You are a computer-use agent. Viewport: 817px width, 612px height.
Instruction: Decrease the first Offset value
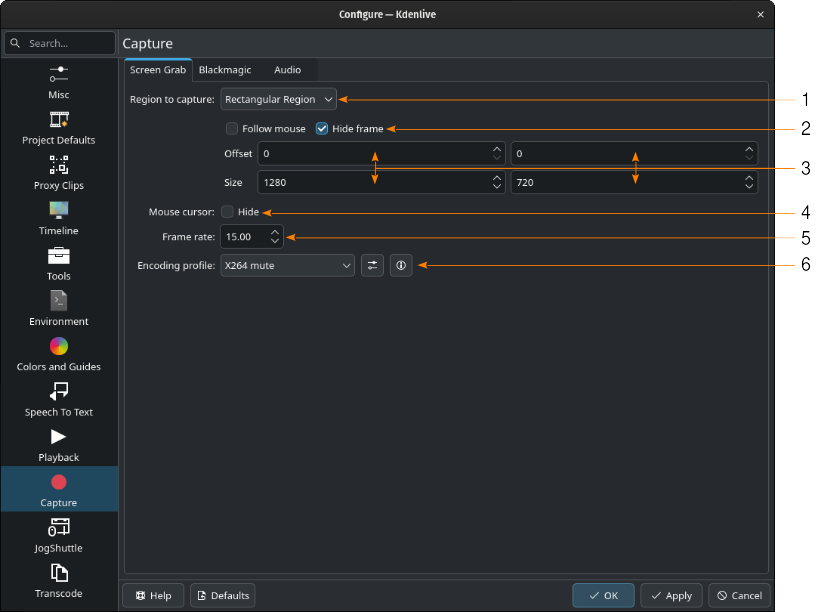click(497, 158)
